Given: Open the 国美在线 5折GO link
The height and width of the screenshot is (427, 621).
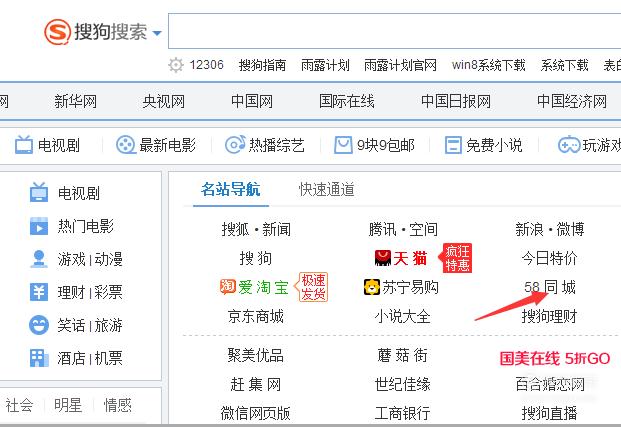Looking at the screenshot, I should [x=555, y=358].
